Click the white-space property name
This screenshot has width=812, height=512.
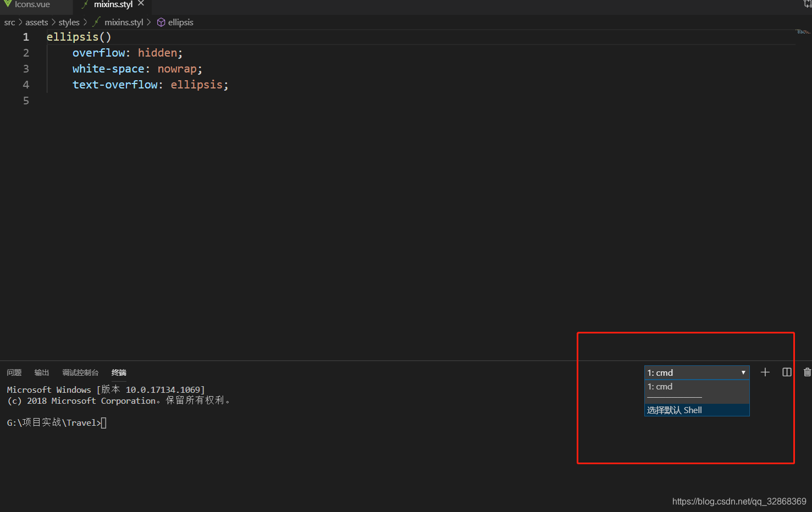coord(108,69)
